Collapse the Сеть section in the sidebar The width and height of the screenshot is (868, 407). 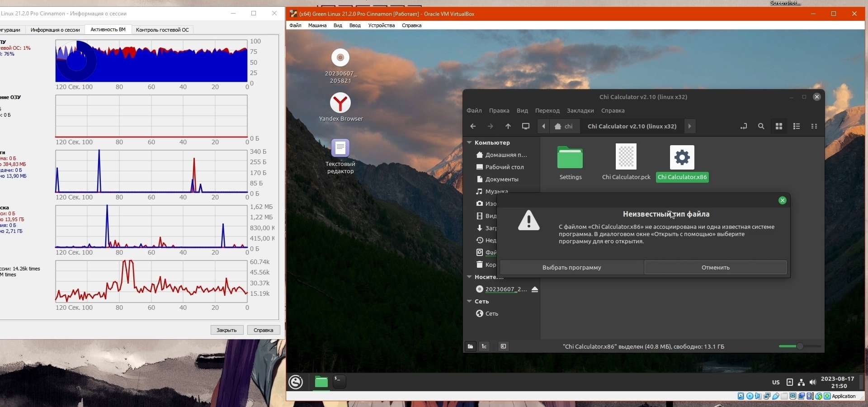coord(469,301)
